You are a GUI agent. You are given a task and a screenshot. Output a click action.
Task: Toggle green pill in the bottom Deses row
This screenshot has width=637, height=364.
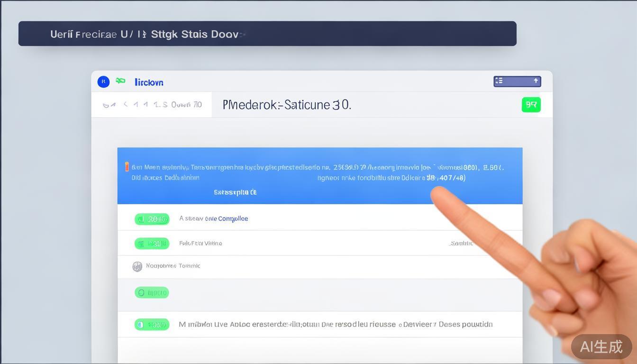coord(152,325)
